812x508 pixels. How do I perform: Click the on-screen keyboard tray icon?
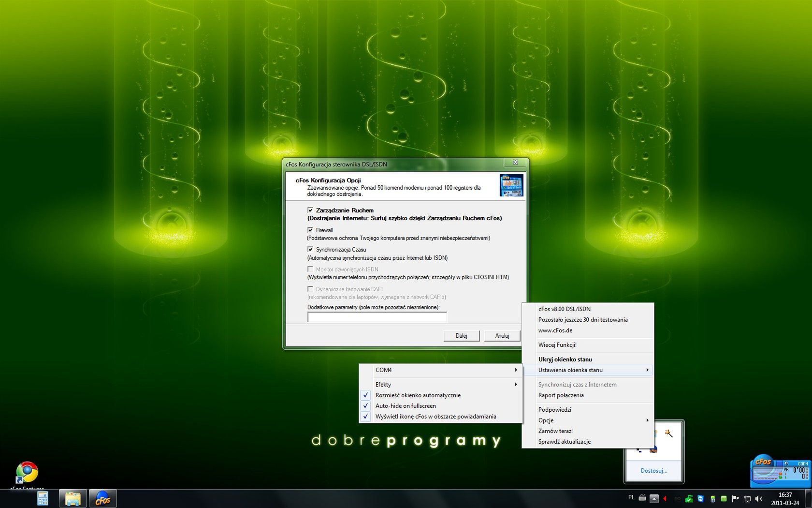click(x=642, y=498)
